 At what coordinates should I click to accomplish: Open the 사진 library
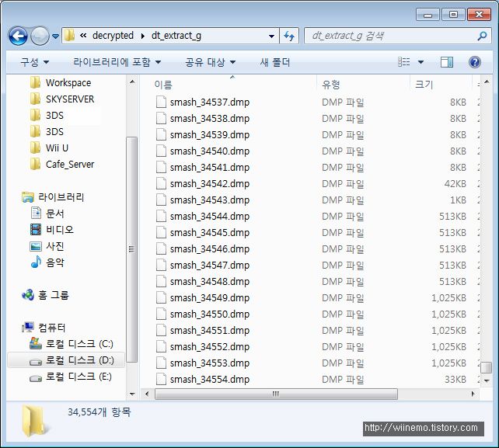[47, 246]
